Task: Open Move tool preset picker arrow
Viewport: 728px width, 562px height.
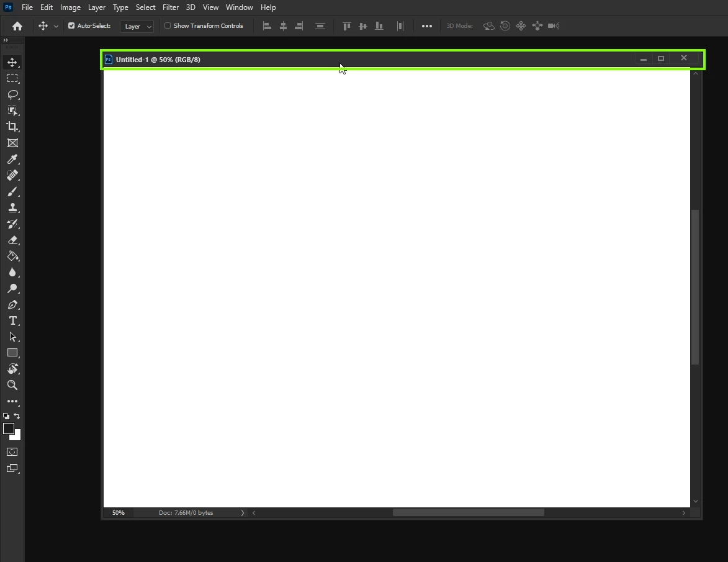Action: point(56,27)
